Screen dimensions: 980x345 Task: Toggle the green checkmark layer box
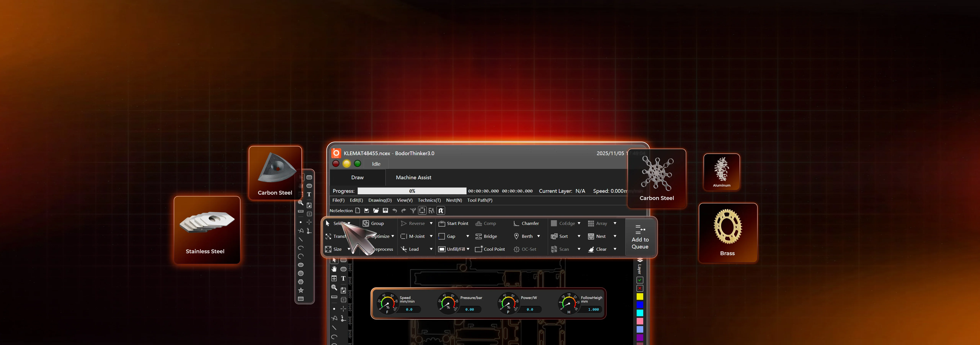tap(640, 280)
